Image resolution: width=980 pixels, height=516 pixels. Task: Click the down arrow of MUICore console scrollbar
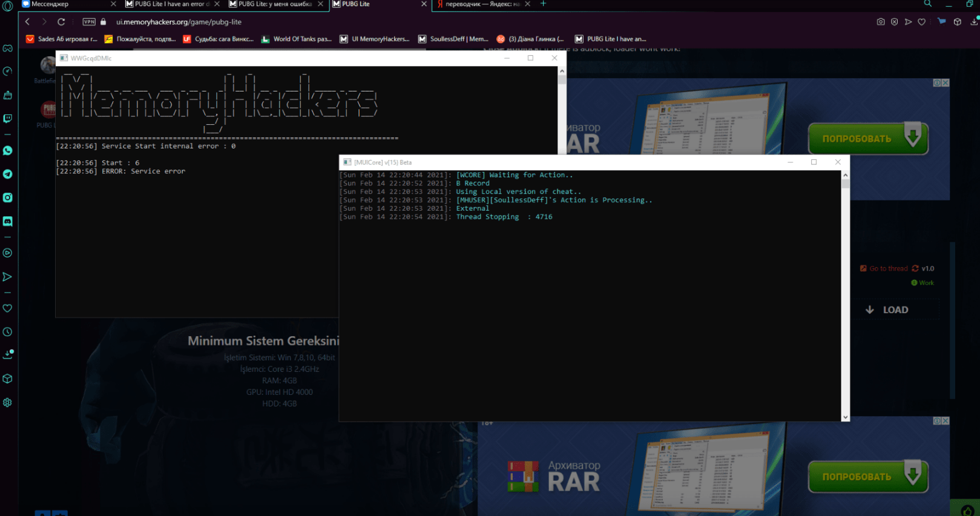(x=845, y=417)
